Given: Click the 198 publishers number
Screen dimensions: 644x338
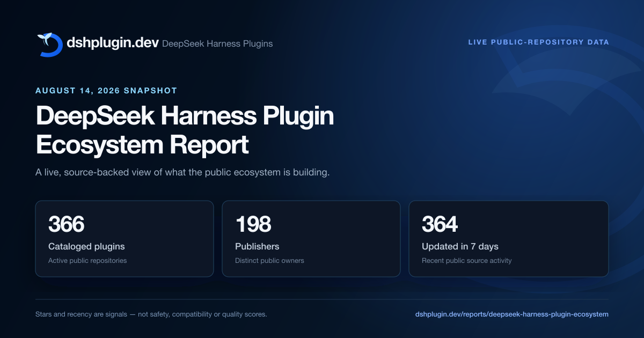Looking at the screenshot, I should click(x=253, y=224).
